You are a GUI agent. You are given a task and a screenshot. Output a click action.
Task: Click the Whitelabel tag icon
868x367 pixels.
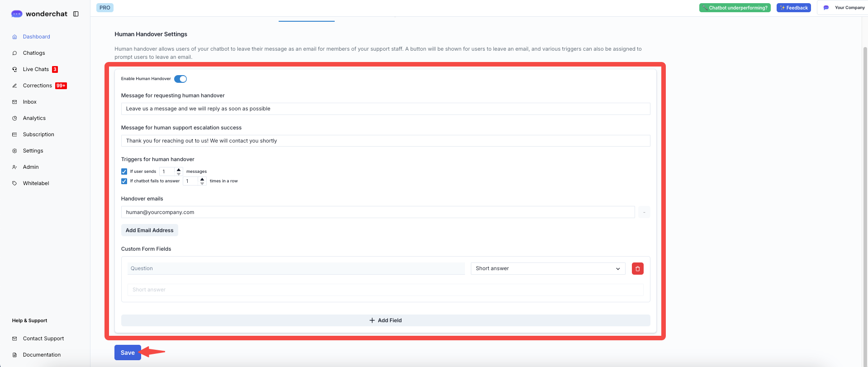pyautogui.click(x=14, y=183)
